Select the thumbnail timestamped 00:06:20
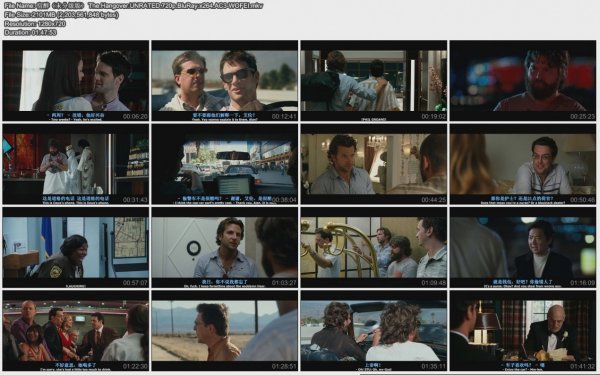This screenshot has width=600, height=375. (75, 81)
